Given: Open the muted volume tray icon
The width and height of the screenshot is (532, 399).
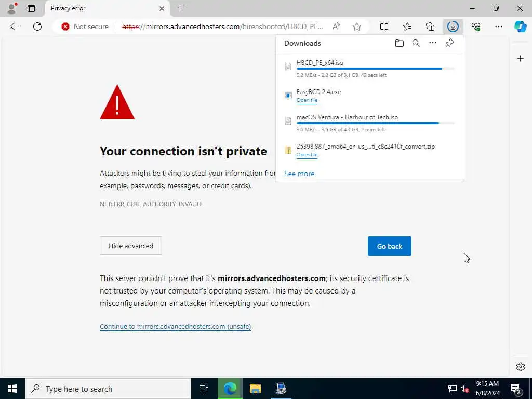Looking at the screenshot, I should click(464, 389).
